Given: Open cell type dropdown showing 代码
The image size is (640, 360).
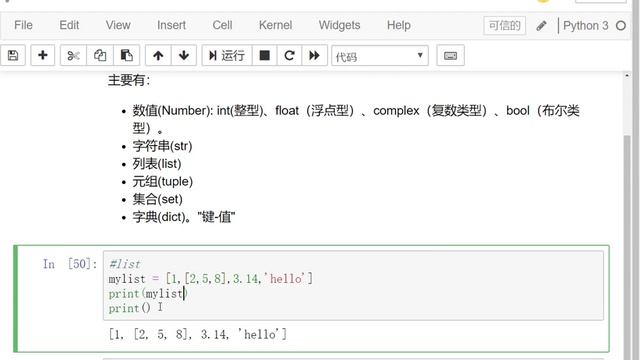Looking at the screenshot, I should click(x=380, y=56).
